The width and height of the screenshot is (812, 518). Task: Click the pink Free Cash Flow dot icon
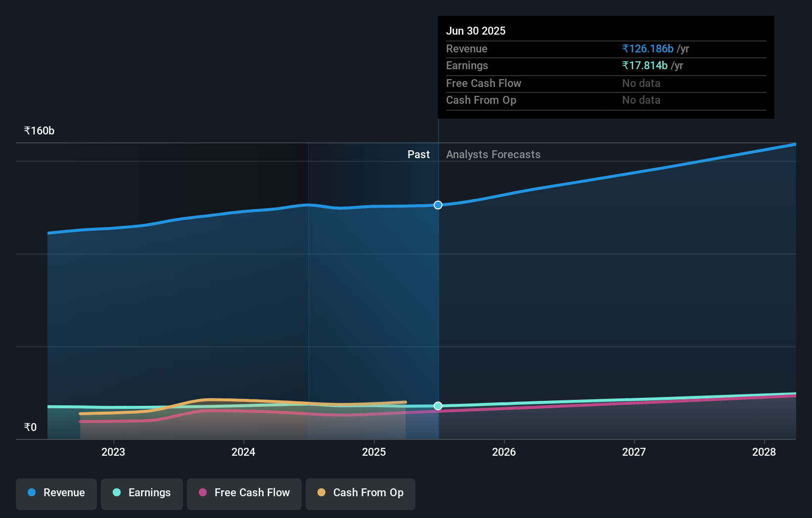pos(202,492)
